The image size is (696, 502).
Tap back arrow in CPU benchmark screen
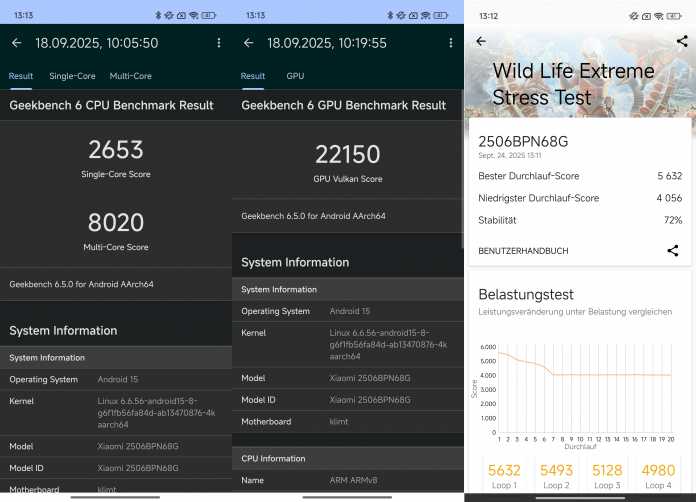tap(16, 43)
